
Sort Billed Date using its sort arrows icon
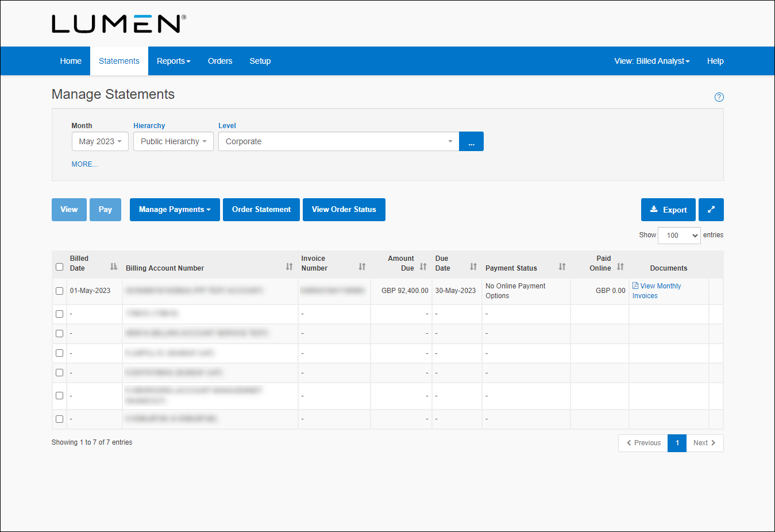pos(113,266)
